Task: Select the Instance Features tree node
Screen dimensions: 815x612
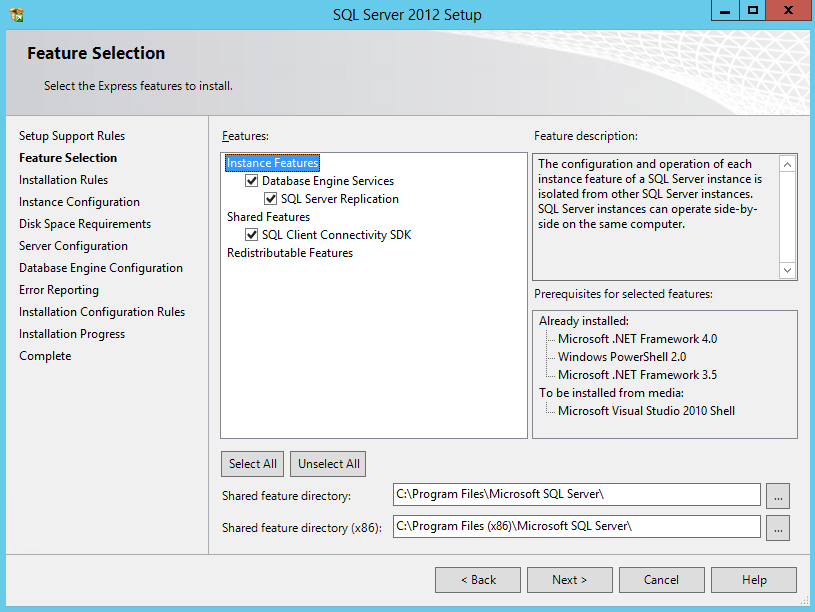Action: coord(272,163)
